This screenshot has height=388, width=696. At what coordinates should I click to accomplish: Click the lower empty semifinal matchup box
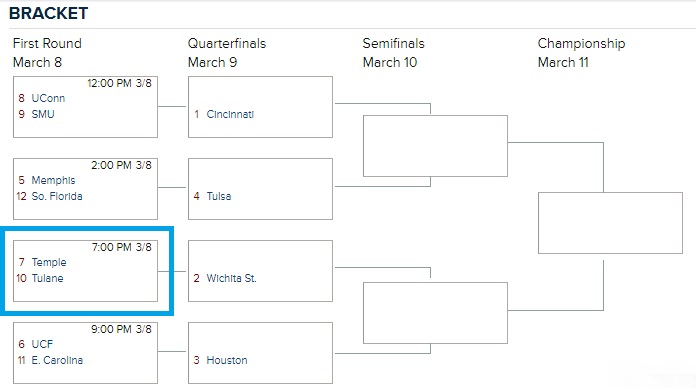tap(435, 313)
